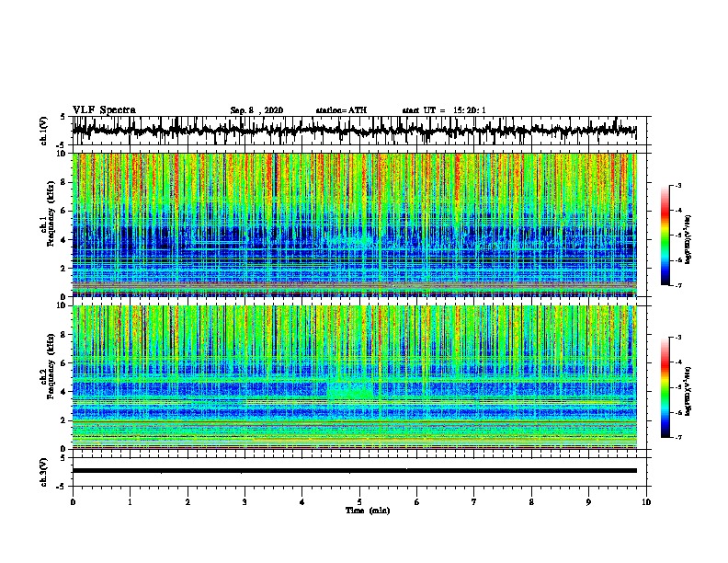Click the "ch.1(V)" waveform axis label
The image size is (728, 563).
coord(44,131)
